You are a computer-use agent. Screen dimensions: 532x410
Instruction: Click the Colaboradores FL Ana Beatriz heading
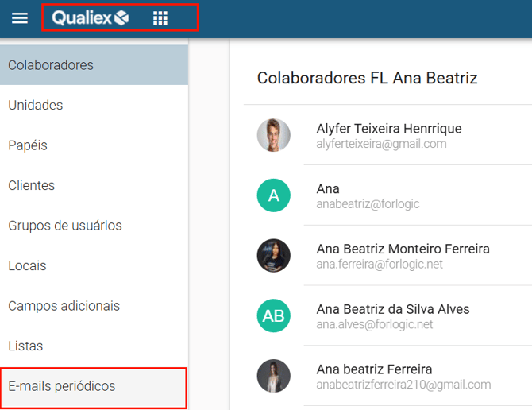pyautogui.click(x=367, y=78)
